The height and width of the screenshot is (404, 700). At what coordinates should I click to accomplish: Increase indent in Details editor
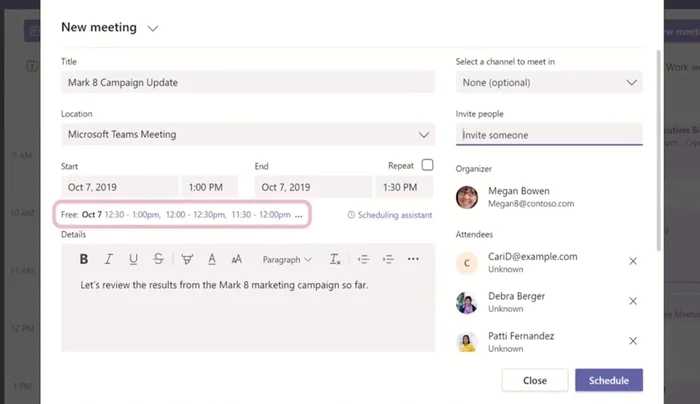tap(388, 259)
